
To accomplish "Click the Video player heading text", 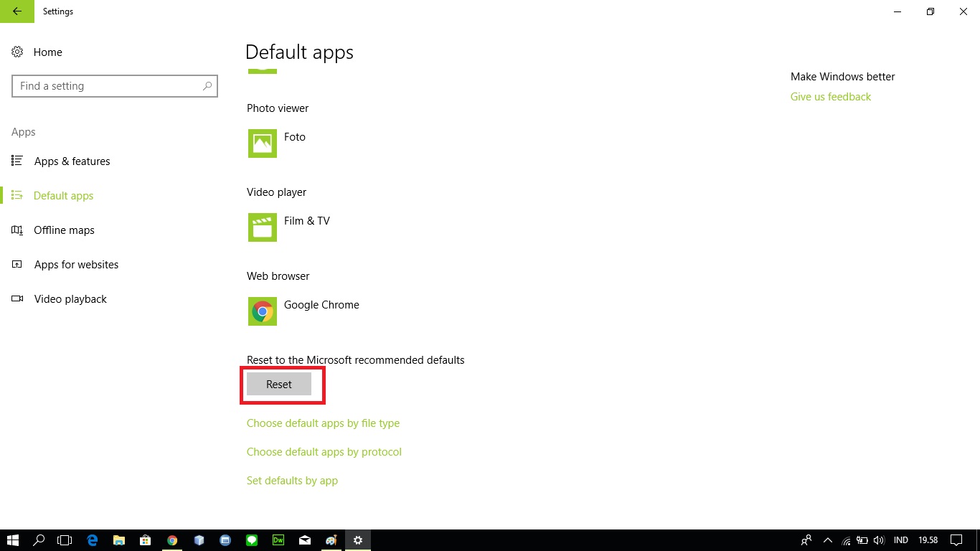I will pos(276,192).
